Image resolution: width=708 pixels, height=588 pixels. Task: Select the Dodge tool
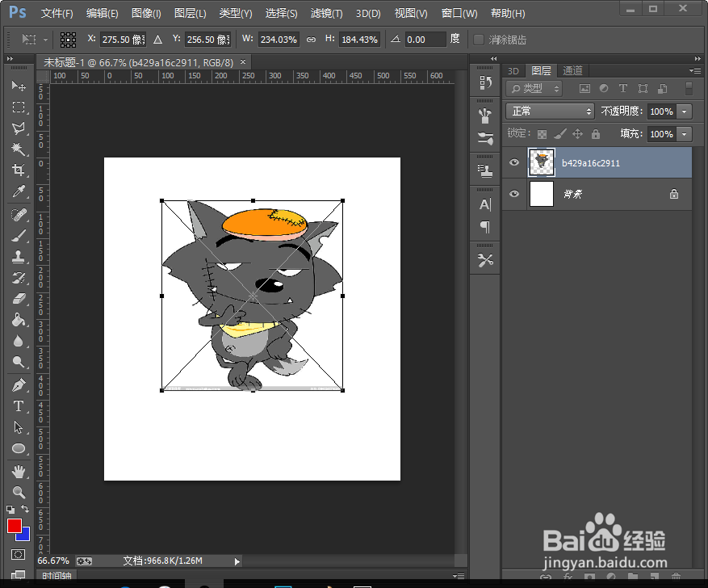pyautogui.click(x=19, y=362)
